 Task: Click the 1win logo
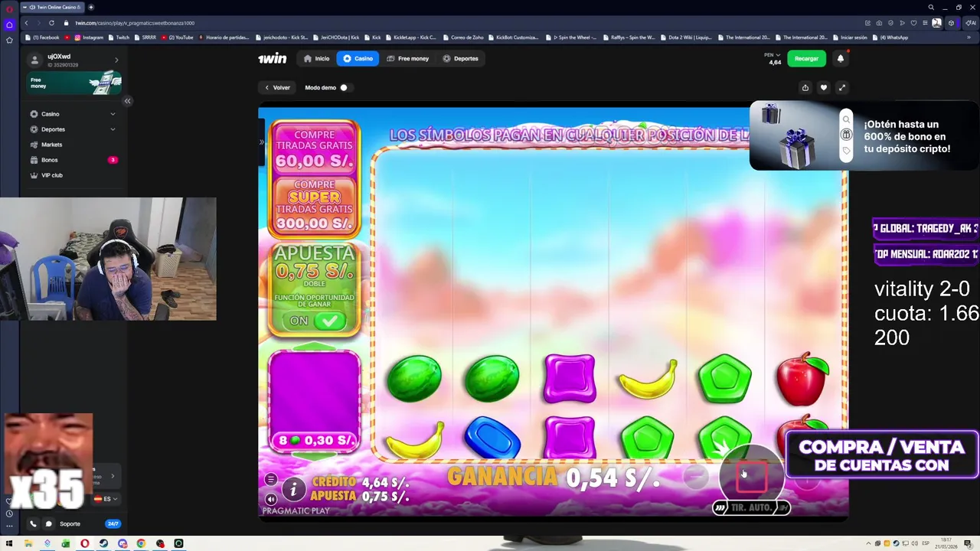click(x=272, y=59)
